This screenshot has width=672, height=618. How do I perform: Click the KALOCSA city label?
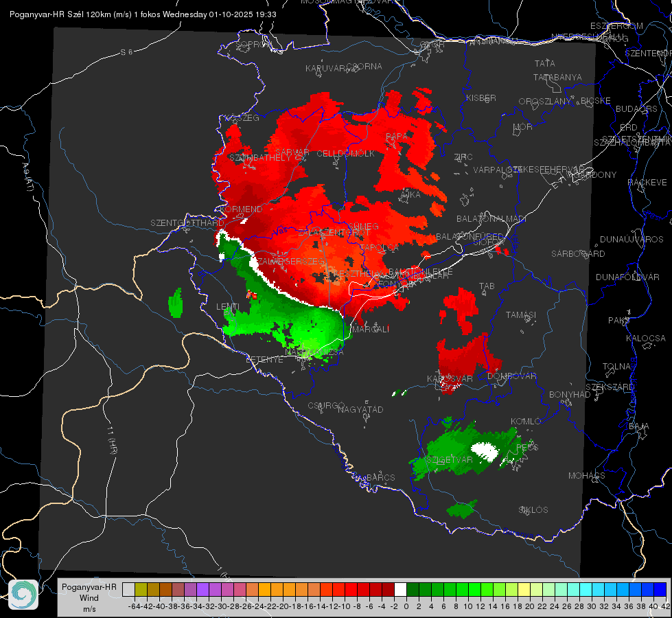tap(646, 339)
